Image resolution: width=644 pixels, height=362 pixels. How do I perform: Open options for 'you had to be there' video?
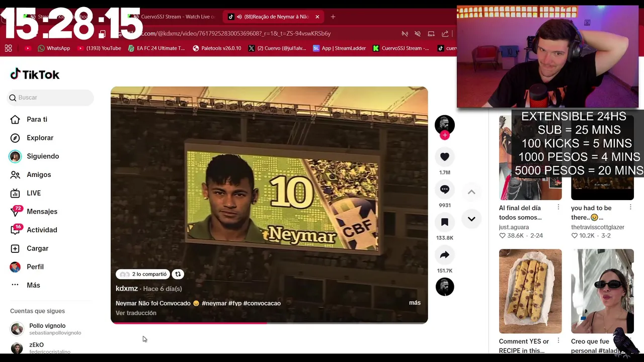(x=630, y=208)
